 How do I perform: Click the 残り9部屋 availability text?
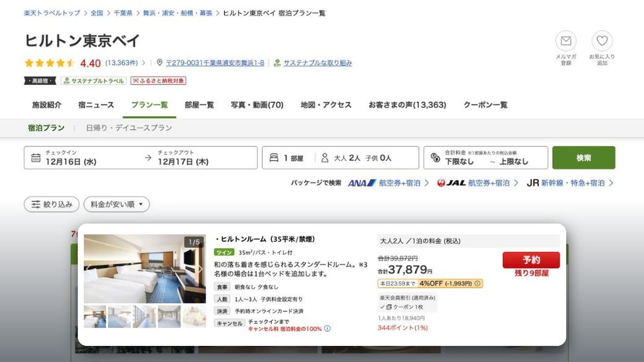tap(531, 273)
